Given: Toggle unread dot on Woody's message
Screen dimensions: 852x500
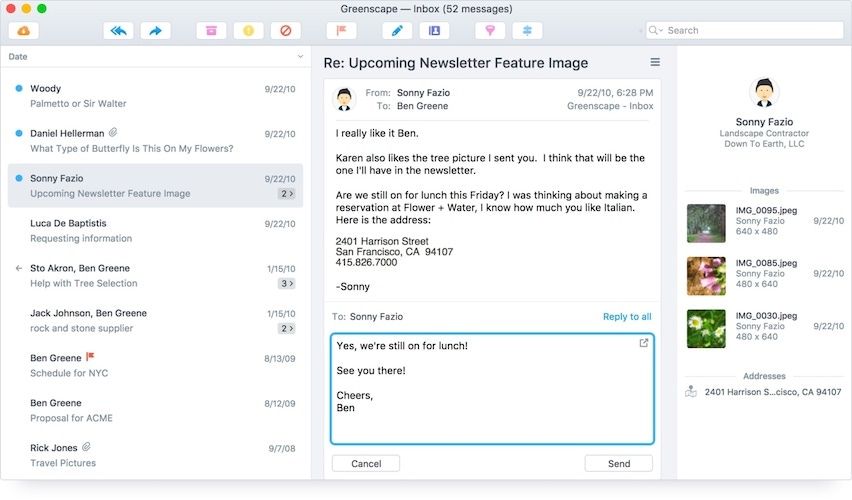Looking at the screenshot, I should coord(19,89).
